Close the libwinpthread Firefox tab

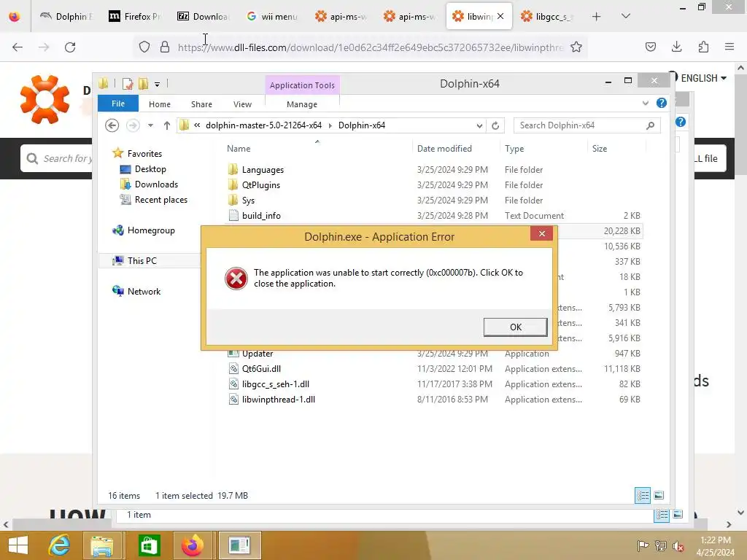(x=500, y=16)
